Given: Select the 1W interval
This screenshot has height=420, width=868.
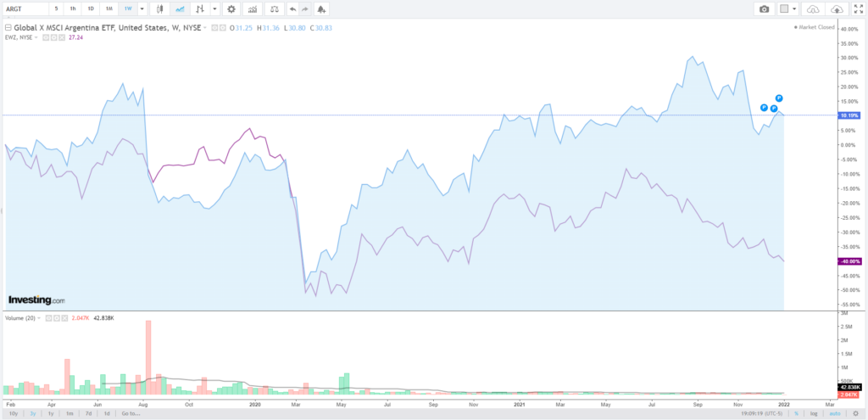Looking at the screenshot, I should pos(128,8).
